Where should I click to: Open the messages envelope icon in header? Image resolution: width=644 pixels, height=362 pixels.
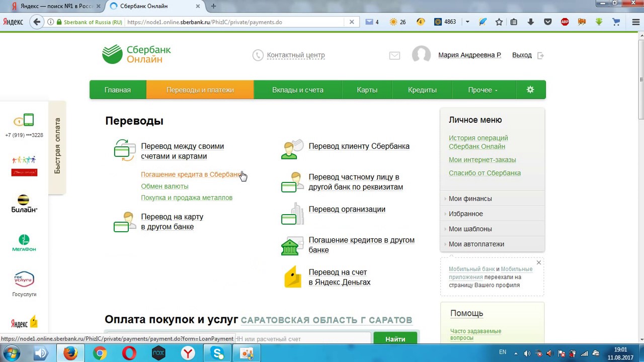[x=394, y=56]
